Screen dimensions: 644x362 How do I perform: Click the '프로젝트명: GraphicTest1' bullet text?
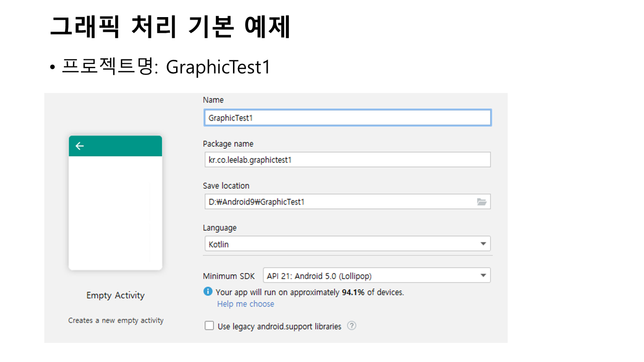click(165, 67)
